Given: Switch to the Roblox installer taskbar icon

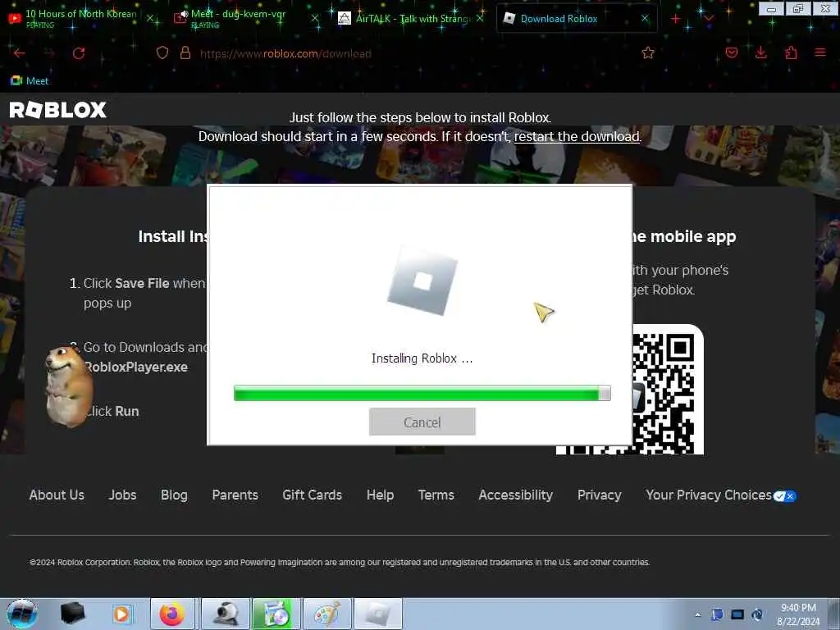Looking at the screenshot, I should [378, 614].
